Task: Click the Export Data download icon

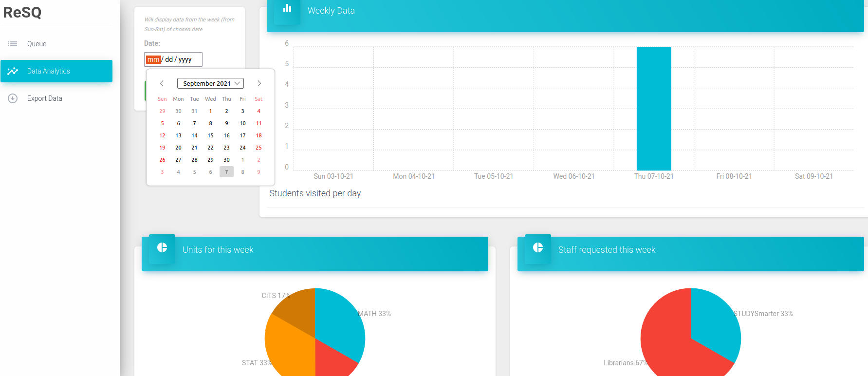Action: pos(13,98)
